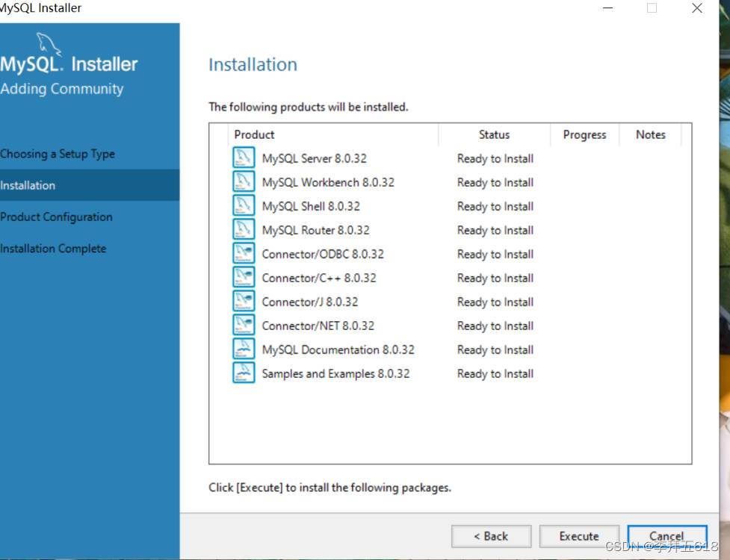730x560 pixels.
Task: Click the MySQL Workbench 8.0.32 product icon
Action: pos(244,181)
